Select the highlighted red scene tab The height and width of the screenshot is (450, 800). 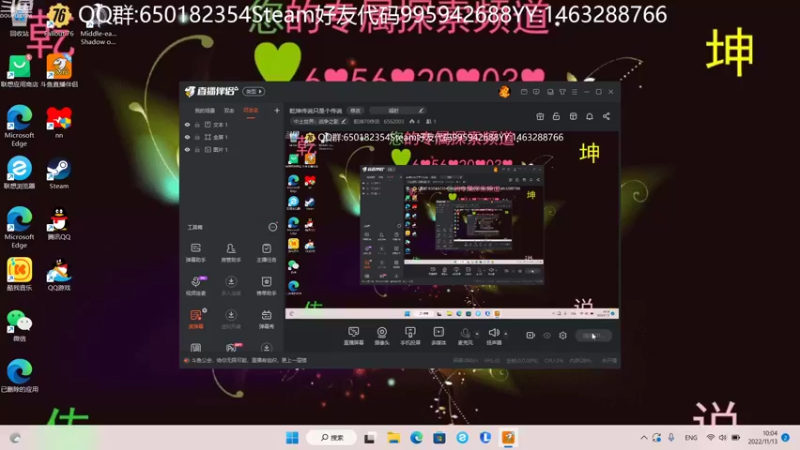[x=251, y=110]
